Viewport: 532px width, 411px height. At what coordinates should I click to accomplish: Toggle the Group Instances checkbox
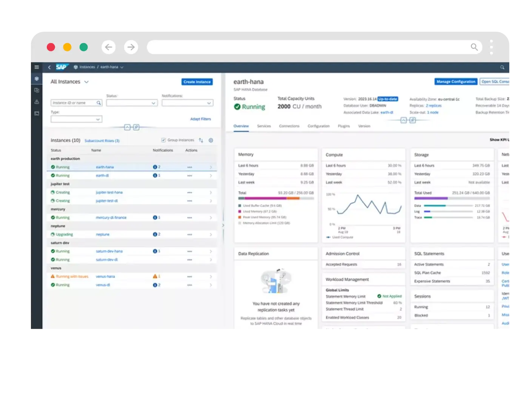pyautogui.click(x=163, y=140)
